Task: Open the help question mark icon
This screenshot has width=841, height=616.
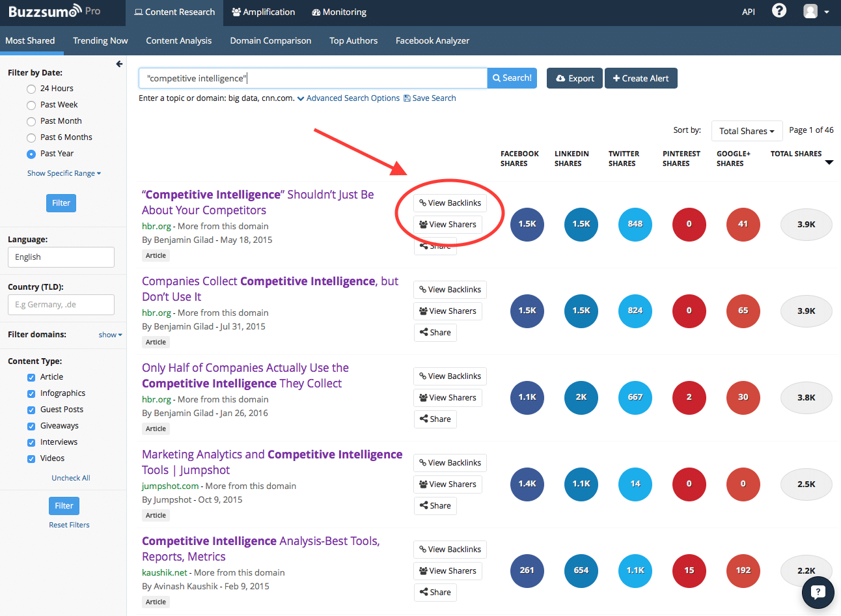Action: (x=779, y=10)
